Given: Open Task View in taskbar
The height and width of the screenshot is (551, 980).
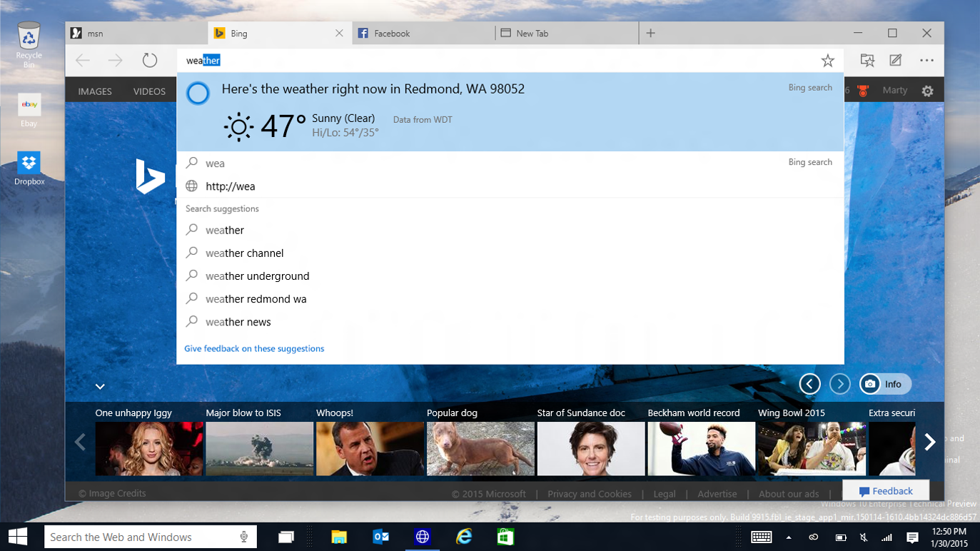Looking at the screenshot, I should pyautogui.click(x=286, y=537).
